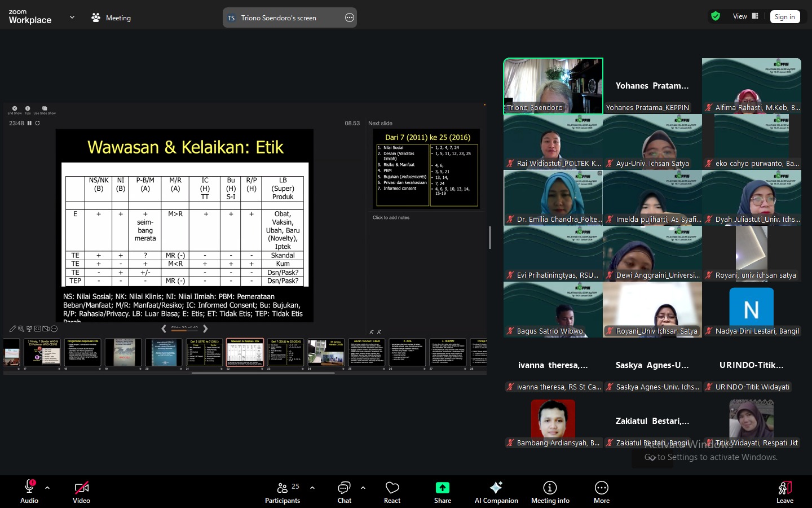Screen dimensions: 812x508
Task: Turn on camera with Video button
Action: [x=81, y=492]
